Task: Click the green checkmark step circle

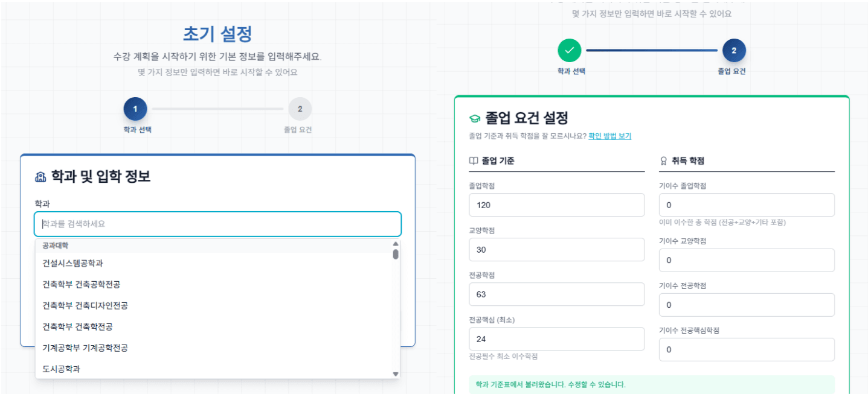Action: coord(569,51)
